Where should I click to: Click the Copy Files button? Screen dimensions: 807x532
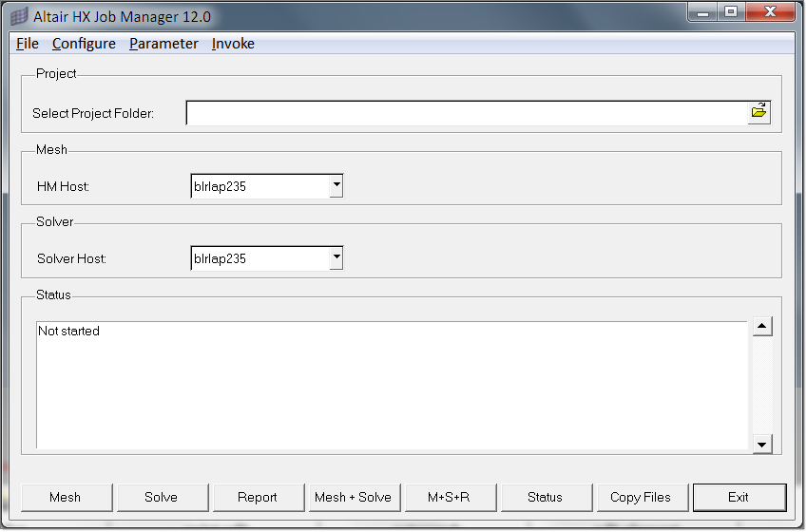(643, 498)
